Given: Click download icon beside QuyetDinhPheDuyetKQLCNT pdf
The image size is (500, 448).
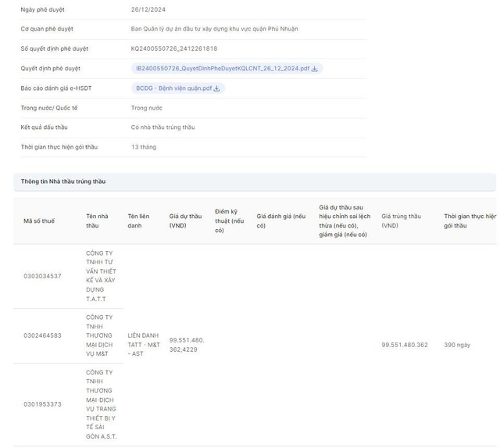Looking at the screenshot, I should [x=314, y=69].
